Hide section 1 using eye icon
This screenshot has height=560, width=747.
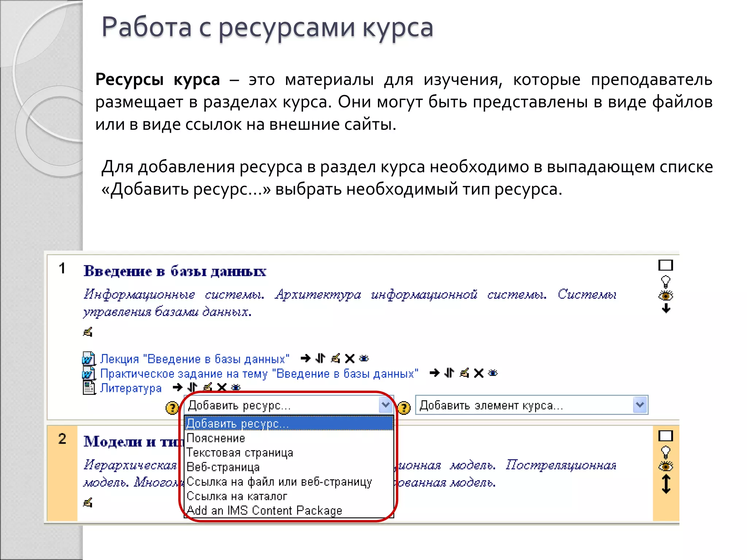pos(666,295)
